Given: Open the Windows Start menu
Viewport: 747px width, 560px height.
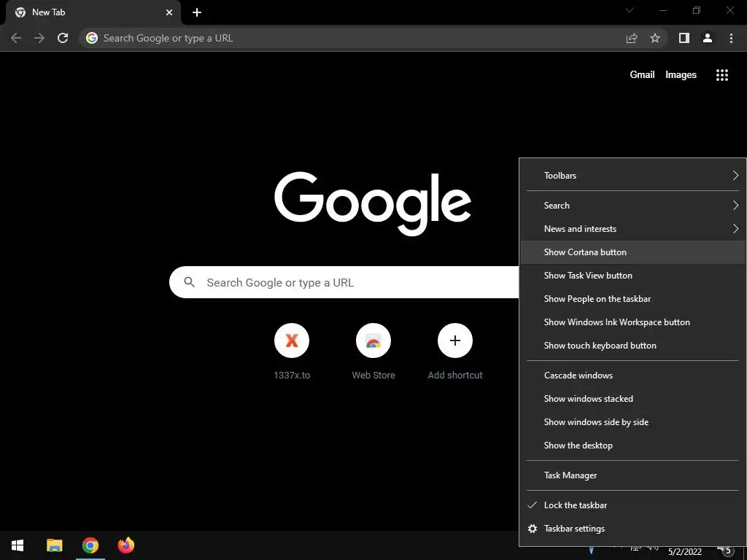Looking at the screenshot, I should tap(18, 545).
